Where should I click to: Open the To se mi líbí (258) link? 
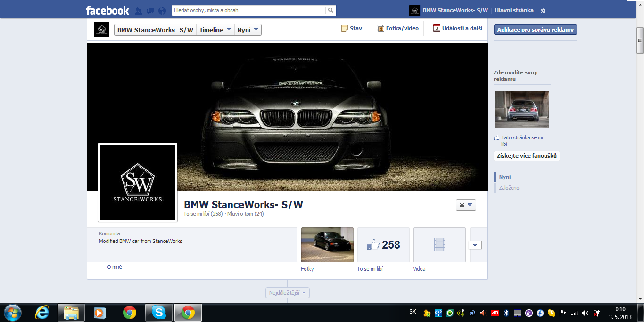point(203,214)
